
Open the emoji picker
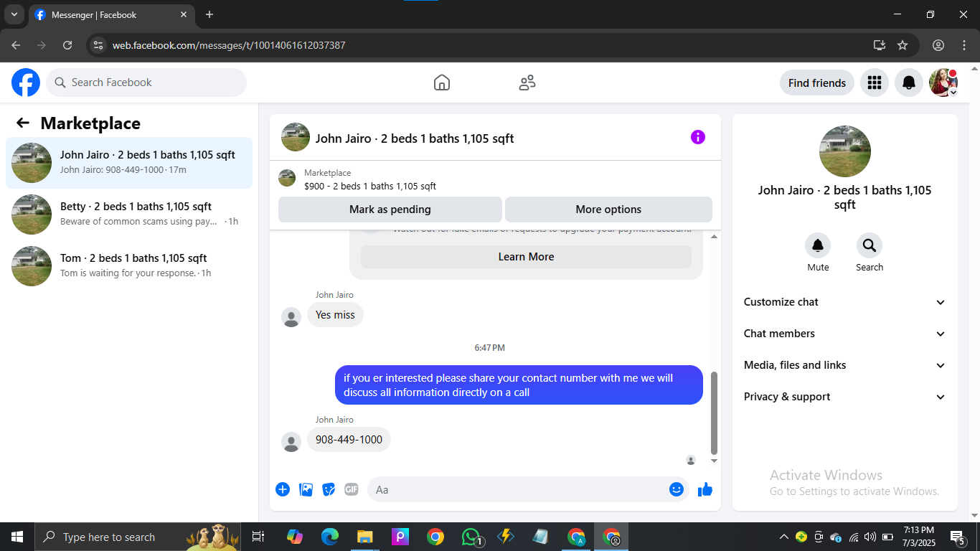coord(677,489)
